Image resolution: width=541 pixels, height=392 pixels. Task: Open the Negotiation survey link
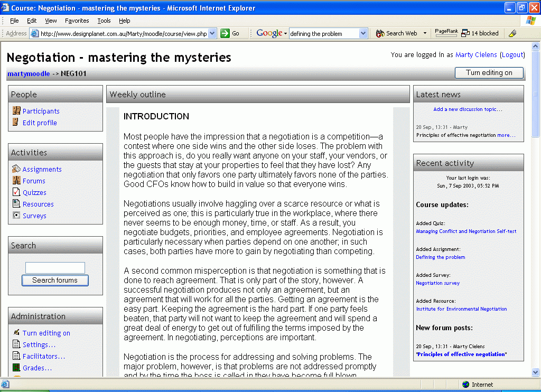(437, 283)
